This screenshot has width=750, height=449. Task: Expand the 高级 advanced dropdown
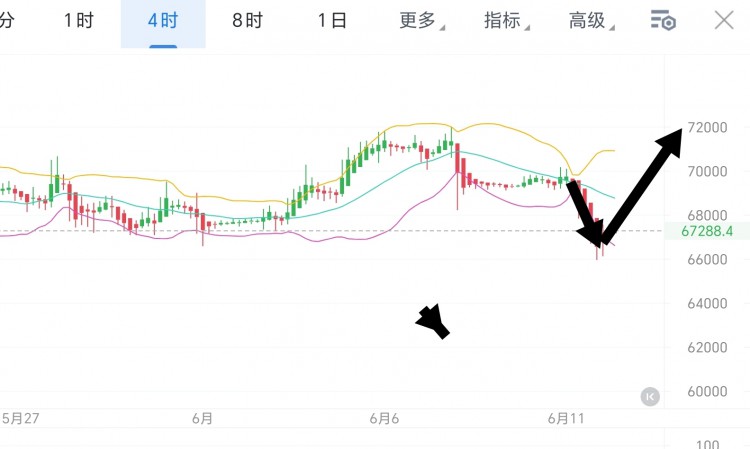click(x=591, y=21)
